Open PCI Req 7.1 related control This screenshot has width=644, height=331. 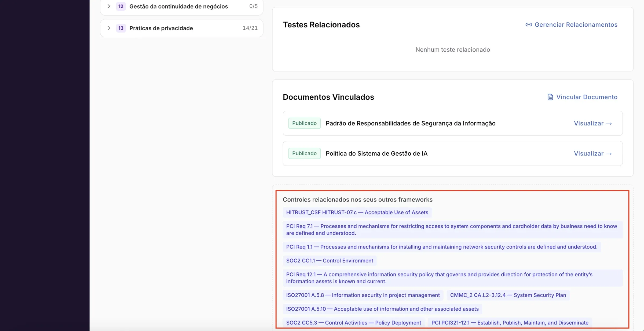(453, 229)
